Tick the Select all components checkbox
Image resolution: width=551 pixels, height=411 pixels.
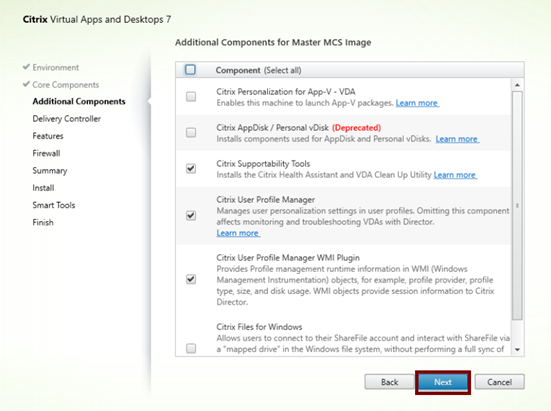click(190, 70)
